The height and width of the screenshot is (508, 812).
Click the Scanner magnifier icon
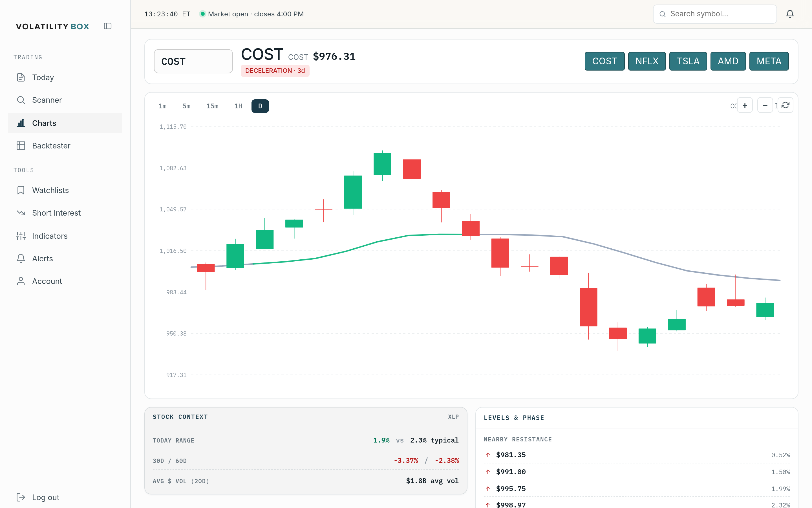point(21,100)
